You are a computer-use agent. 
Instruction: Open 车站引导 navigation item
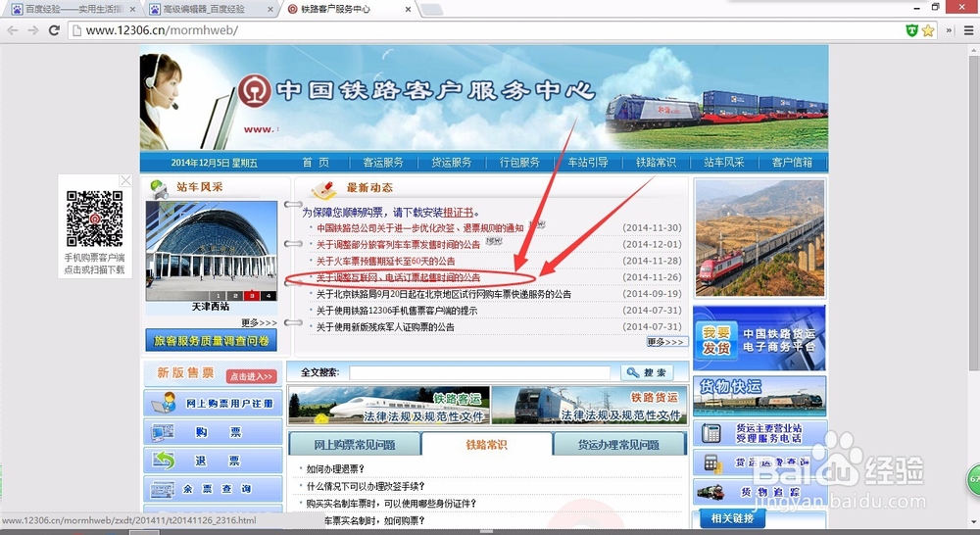tap(587, 163)
